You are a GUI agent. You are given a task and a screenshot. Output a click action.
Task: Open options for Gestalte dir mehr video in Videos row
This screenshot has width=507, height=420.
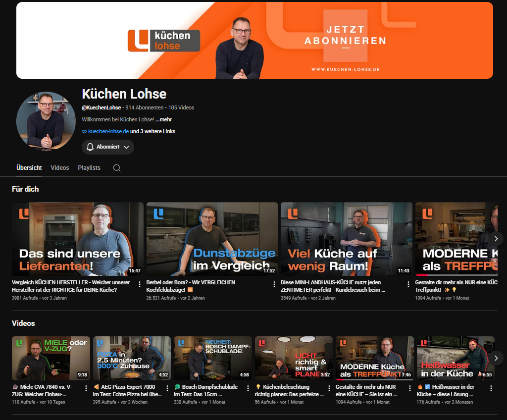(x=409, y=388)
